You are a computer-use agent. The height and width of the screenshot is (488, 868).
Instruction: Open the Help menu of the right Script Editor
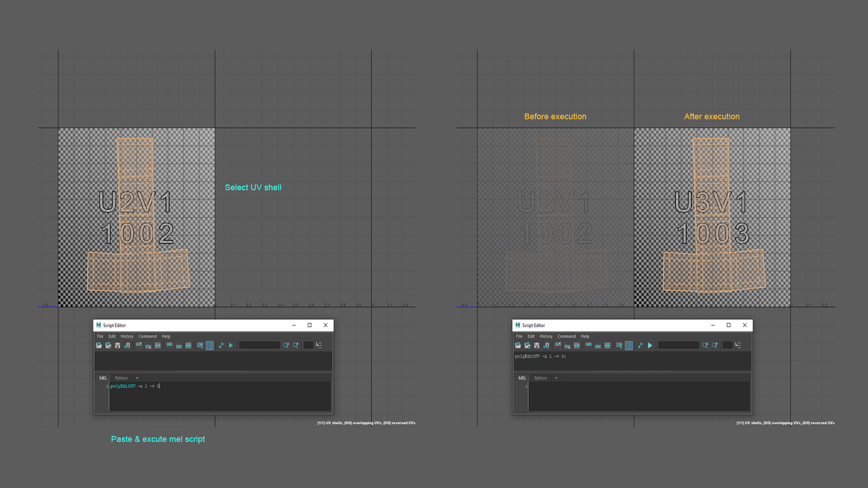[x=585, y=336]
